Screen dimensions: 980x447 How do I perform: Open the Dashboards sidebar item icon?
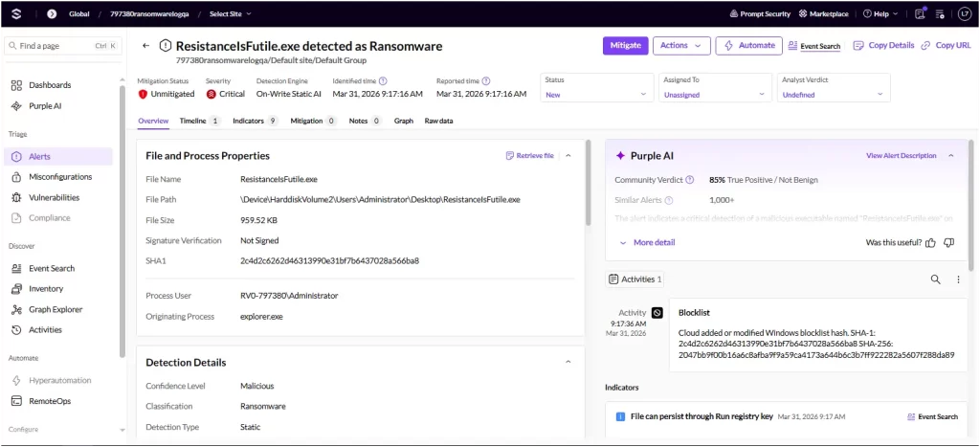(17, 85)
